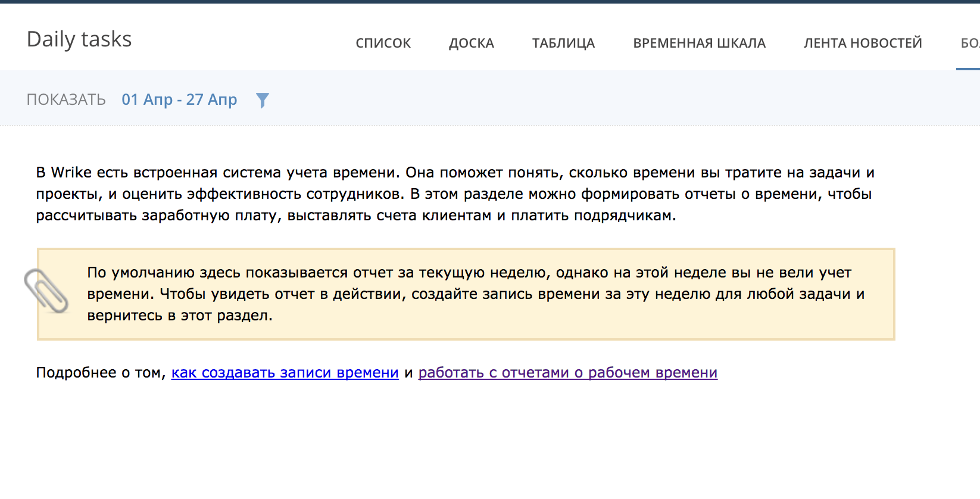Image resolution: width=980 pixels, height=499 pixels.
Task: Show the ЛЕНТА НОВОСТЕЙ tab
Action: 862,43
